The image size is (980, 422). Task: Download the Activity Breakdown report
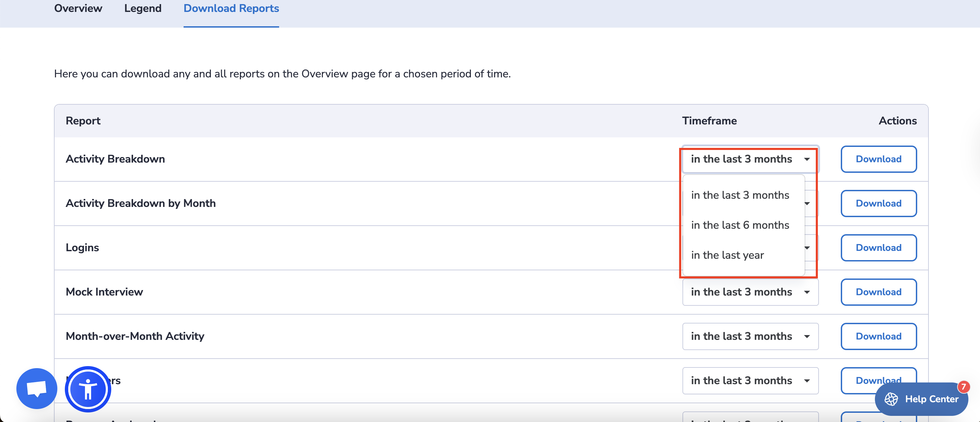point(878,159)
